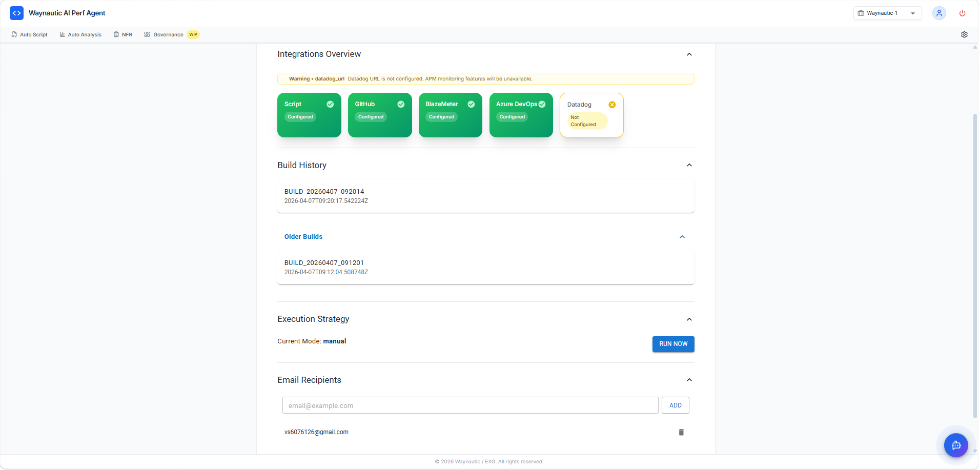980x470 pixels.
Task: Click the Auto Analysis bar chart icon
Action: (x=62, y=34)
